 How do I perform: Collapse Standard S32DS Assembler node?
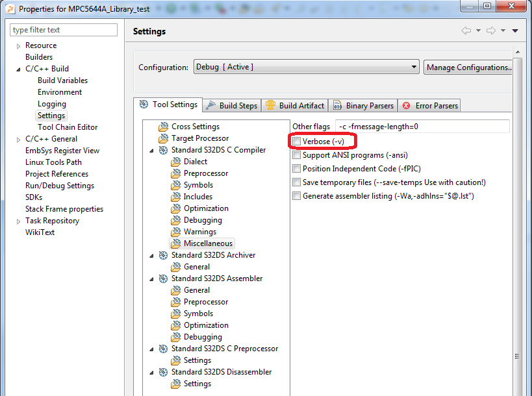click(151, 279)
